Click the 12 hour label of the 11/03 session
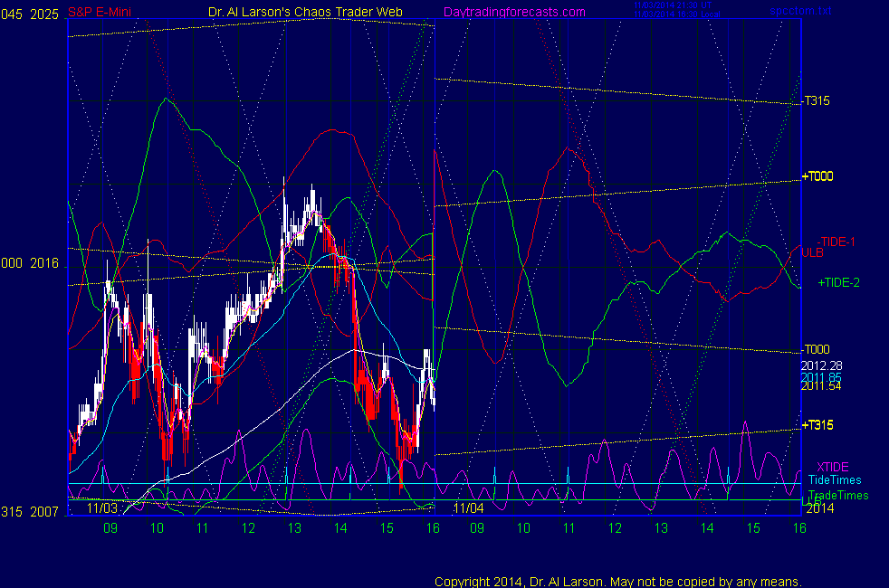The image size is (889, 588). [248, 528]
